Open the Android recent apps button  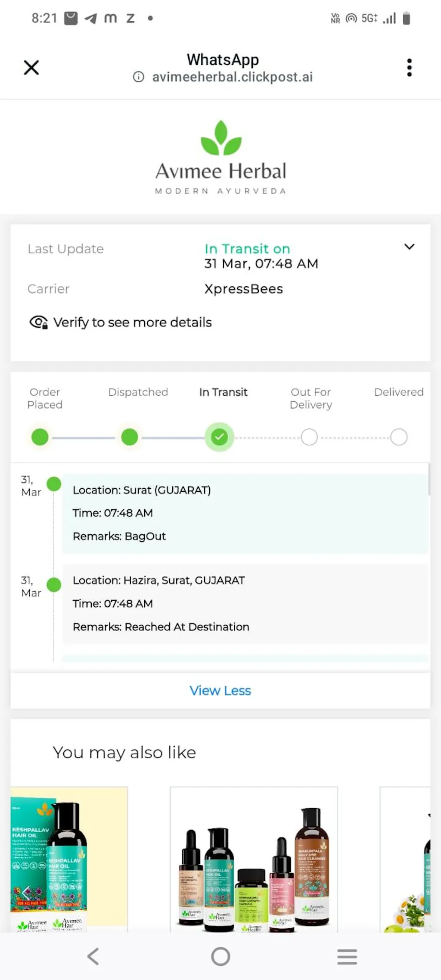point(347,957)
